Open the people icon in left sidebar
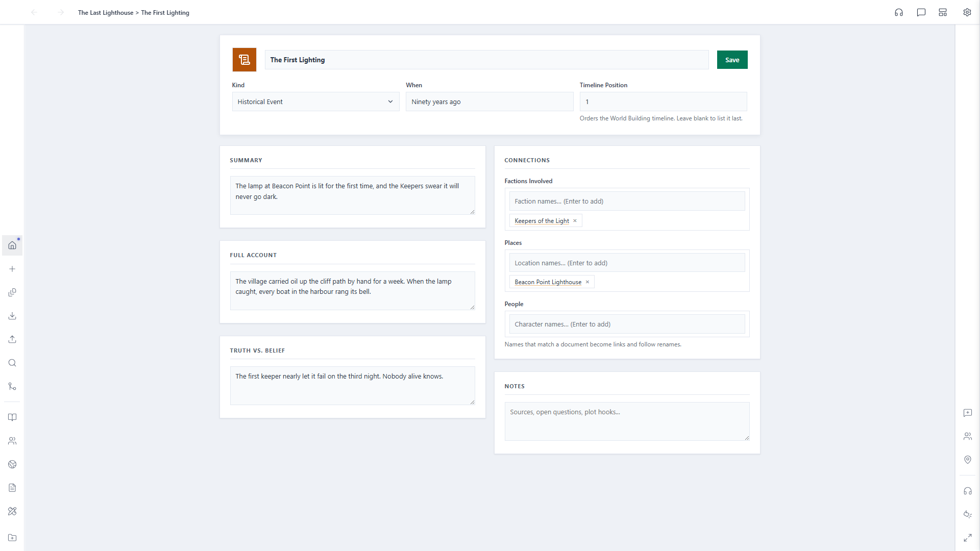The image size is (980, 551). 12,441
